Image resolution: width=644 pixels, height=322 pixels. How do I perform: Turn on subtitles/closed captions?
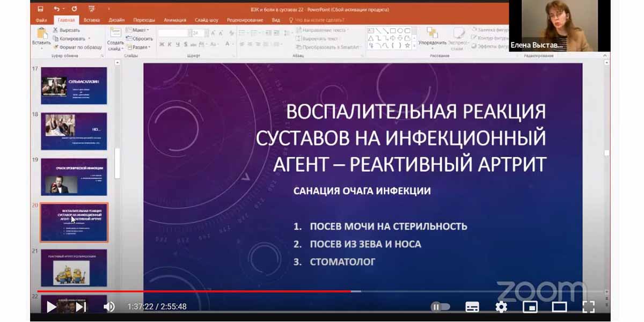(x=472, y=307)
